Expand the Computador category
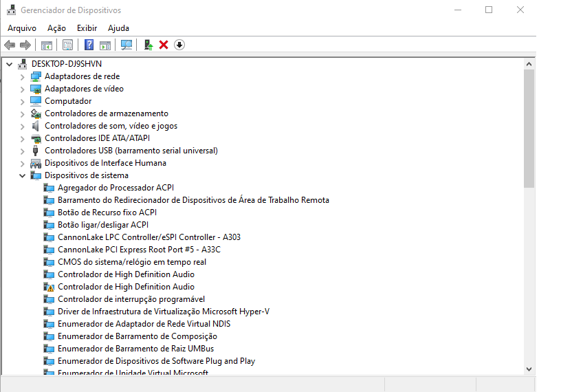 23,102
